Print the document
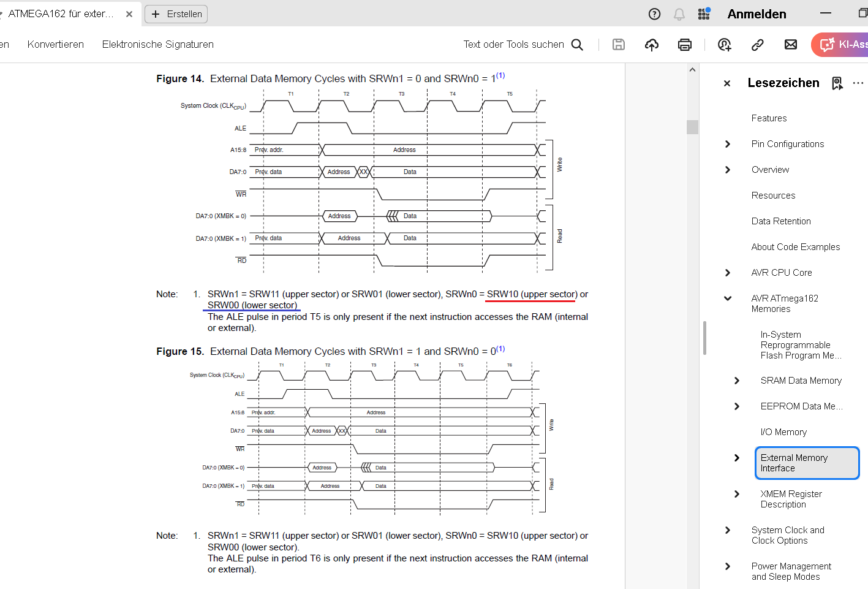 pos(685,44)
